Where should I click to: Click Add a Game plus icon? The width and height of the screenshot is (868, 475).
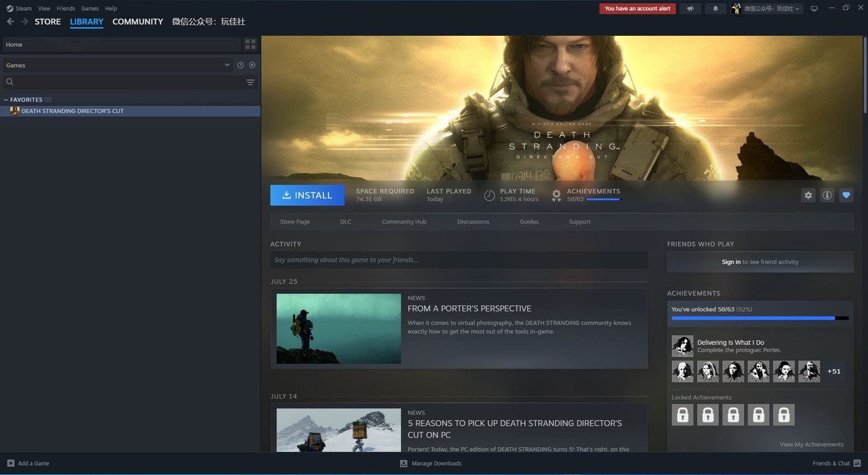(x=10, y=463)
